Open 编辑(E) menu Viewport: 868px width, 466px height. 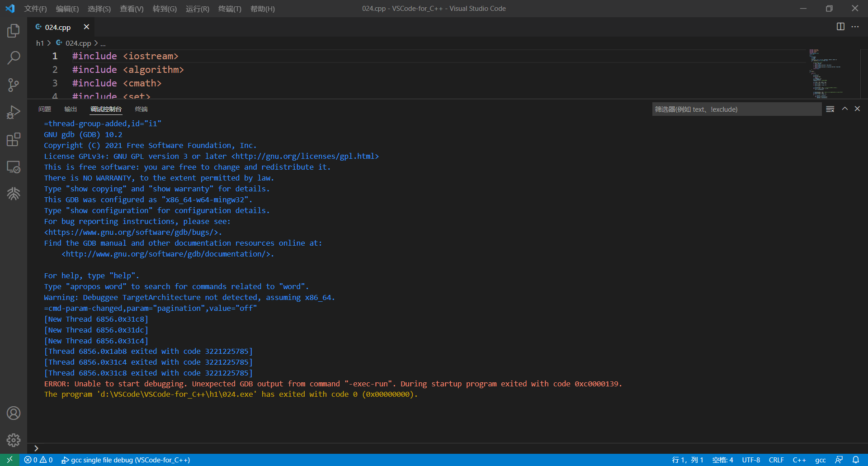[67, 9]
